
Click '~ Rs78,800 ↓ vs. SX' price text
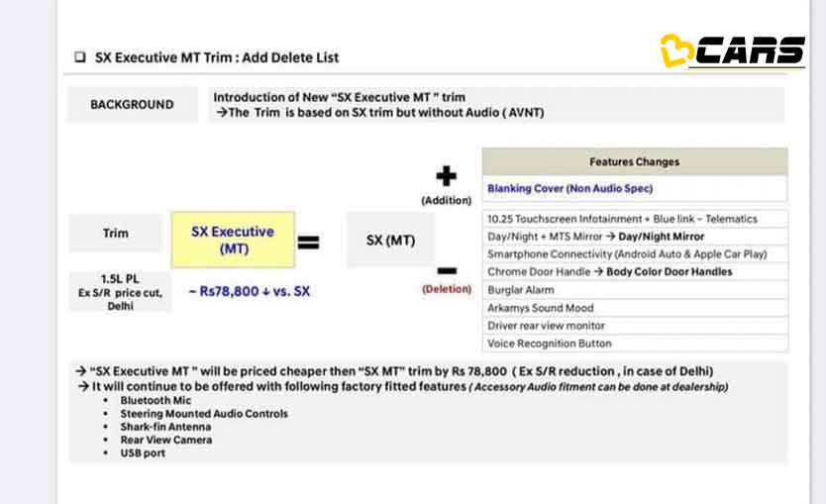[250, 291]
